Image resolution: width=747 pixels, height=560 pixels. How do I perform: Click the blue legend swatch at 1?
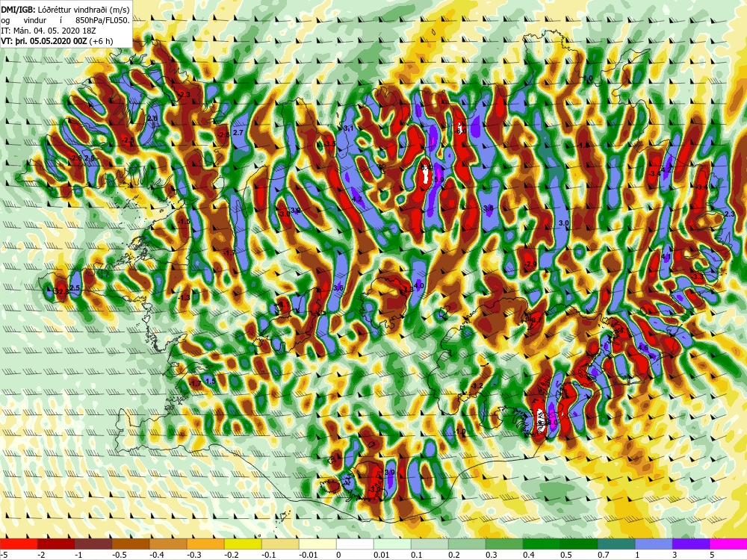click(654, 544)
